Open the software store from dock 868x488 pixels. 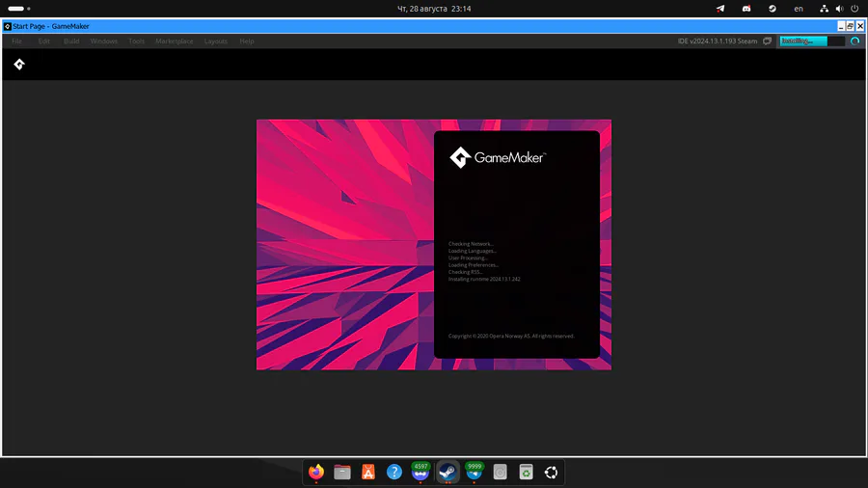[x=368, y=472]
